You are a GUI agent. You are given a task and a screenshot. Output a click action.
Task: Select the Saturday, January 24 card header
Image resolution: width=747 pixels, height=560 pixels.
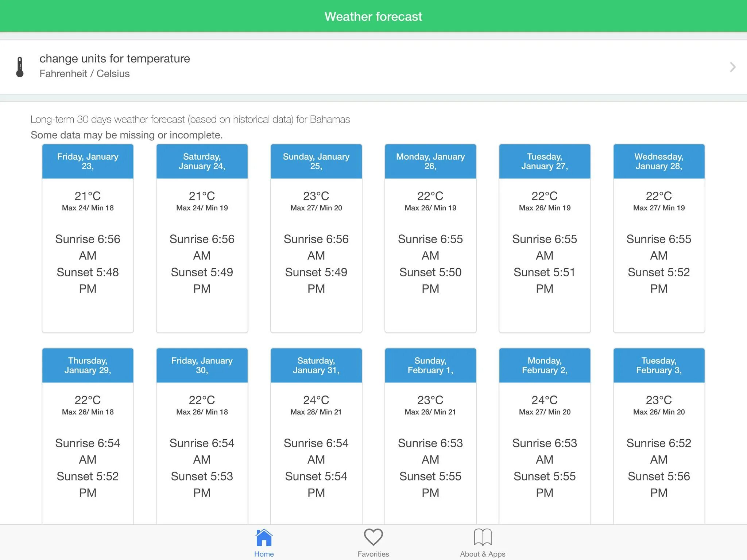pyautogui.click(x=202, y=161)
